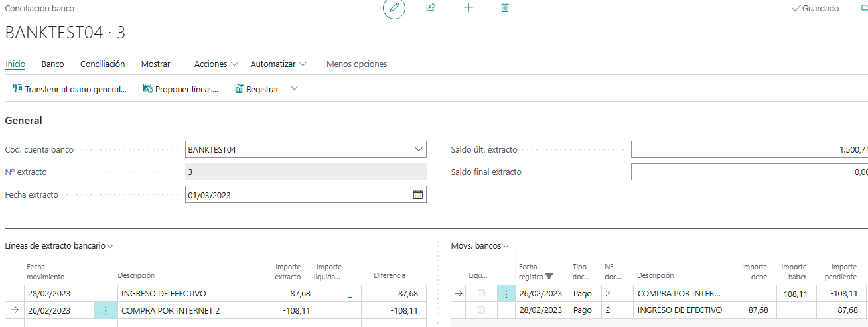The width and height of the screenshot is (868, 327).
Task: Open the calendar picker for Fecha extracto
Action: point(418,195)
